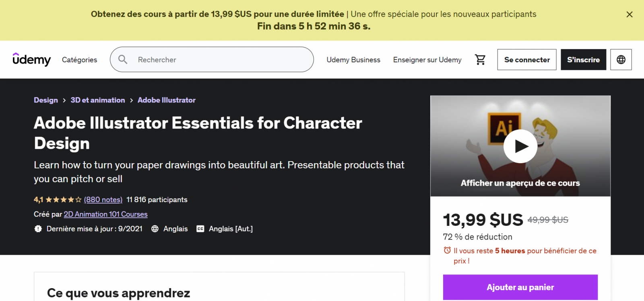Open the language selector globe button
This screenshot has height=301, width=644.
click(x=621, y=59)
